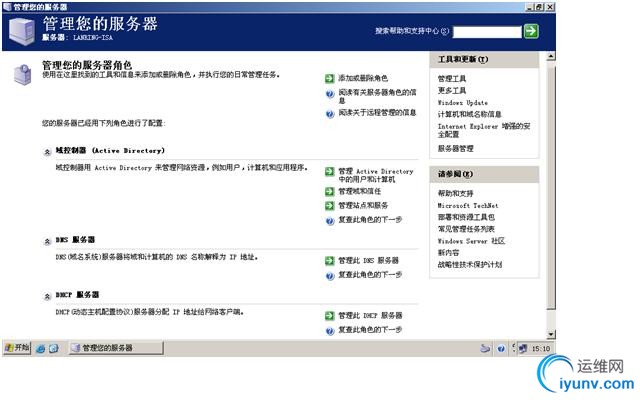Collapse the 域控制器 (Active Directory) section
This screenshot has width=640, height=400.
tap(47, 152)
